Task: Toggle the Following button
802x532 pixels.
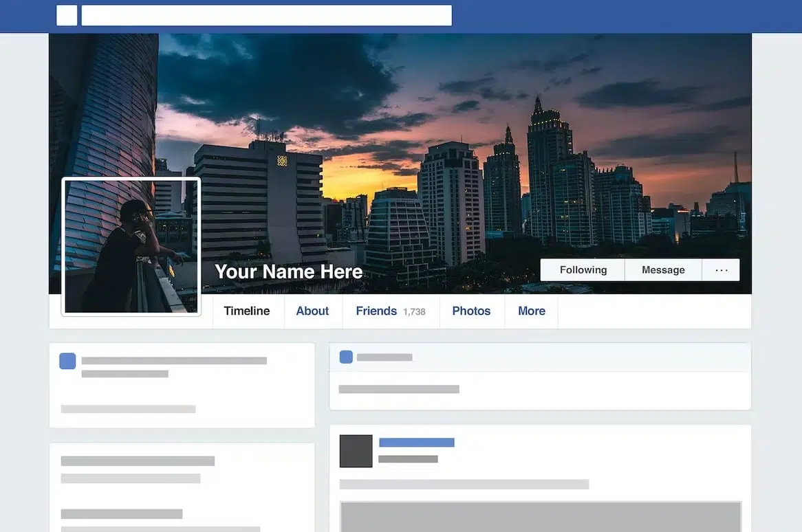Action: click(x=583, y=270)
